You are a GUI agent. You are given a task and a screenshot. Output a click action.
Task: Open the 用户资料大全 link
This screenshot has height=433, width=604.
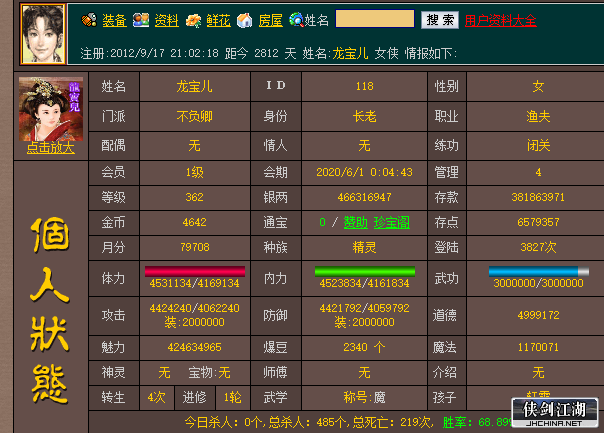pyautogui.click(x=500, y=20)
